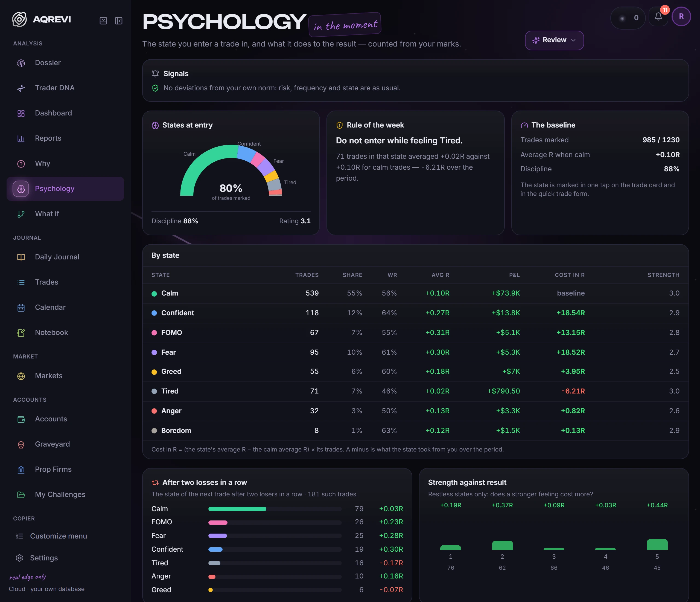Click the FOMO pink dot in table
Image resolution: width=700 pixels, height=602 pixels.
click(x=154, y=332)
